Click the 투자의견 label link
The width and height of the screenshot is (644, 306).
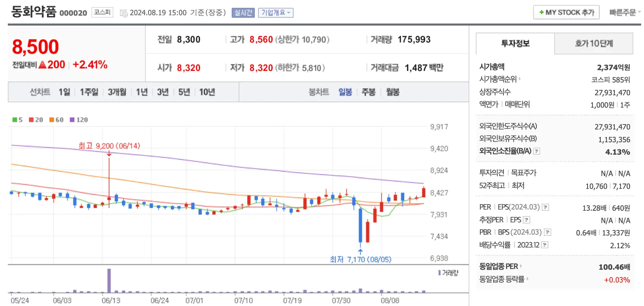[492, 173]
